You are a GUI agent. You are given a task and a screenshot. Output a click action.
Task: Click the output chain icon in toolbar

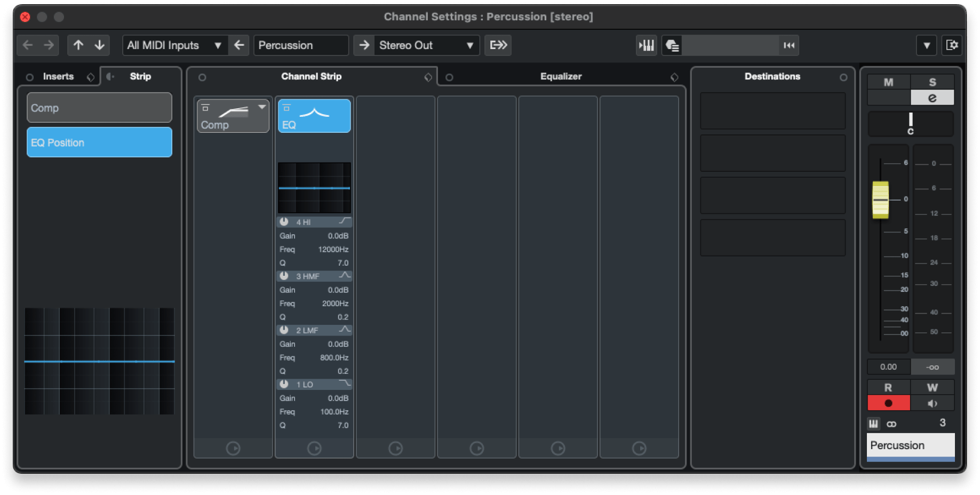[x=672, y=45]
